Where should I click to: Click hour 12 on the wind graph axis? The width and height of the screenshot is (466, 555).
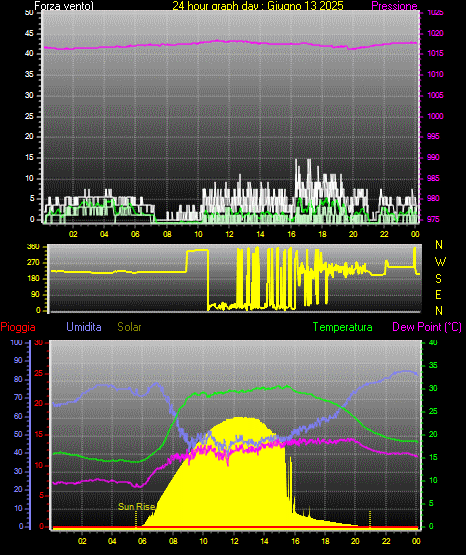(229, 234)
